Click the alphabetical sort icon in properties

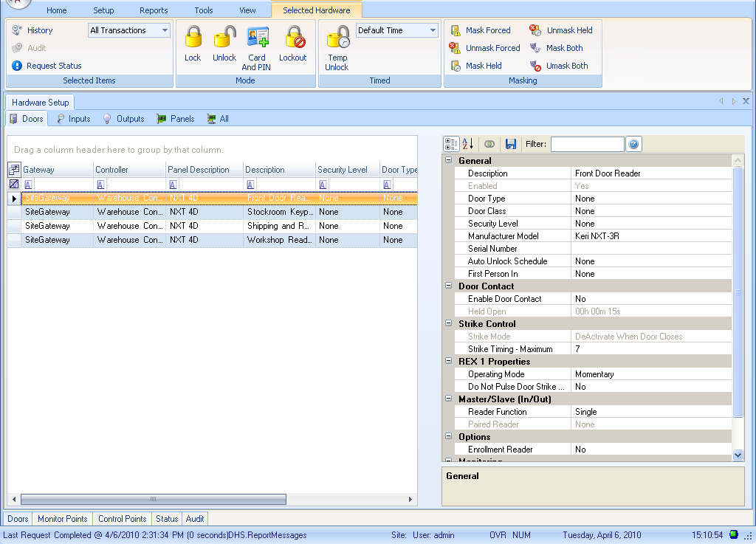pyautogui.click(x=468, y=144)
